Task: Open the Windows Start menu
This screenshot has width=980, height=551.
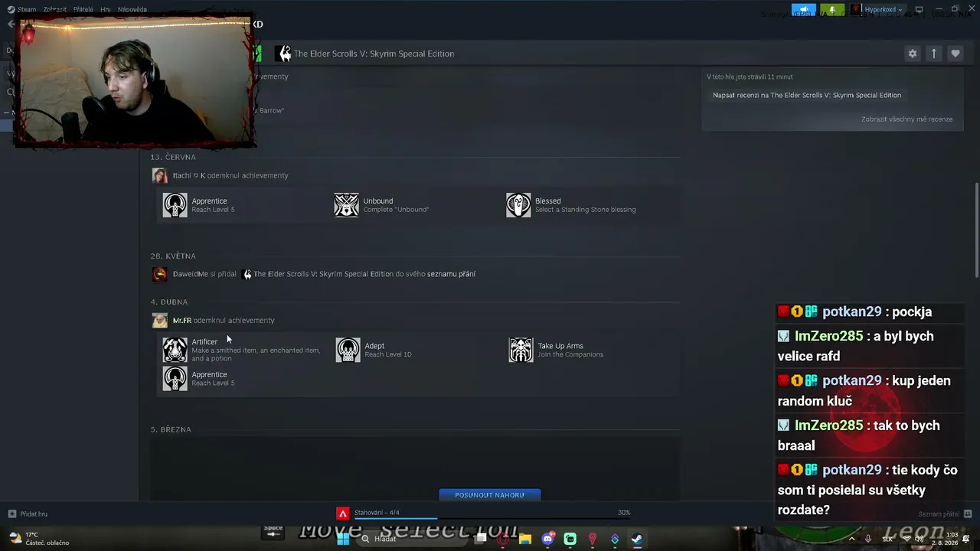Action: [343, 539]
